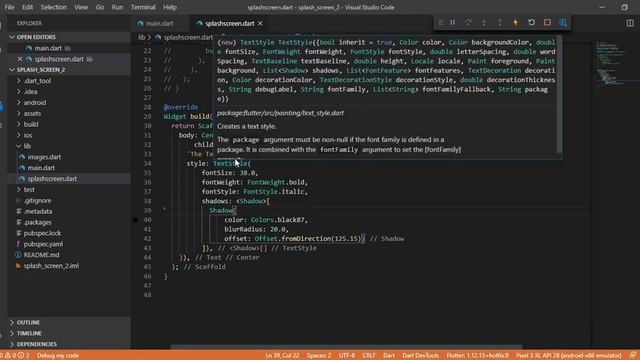Open Dart DevTools from status bar
The width and height of the screenshot is (640, 360).
point(420,356)
